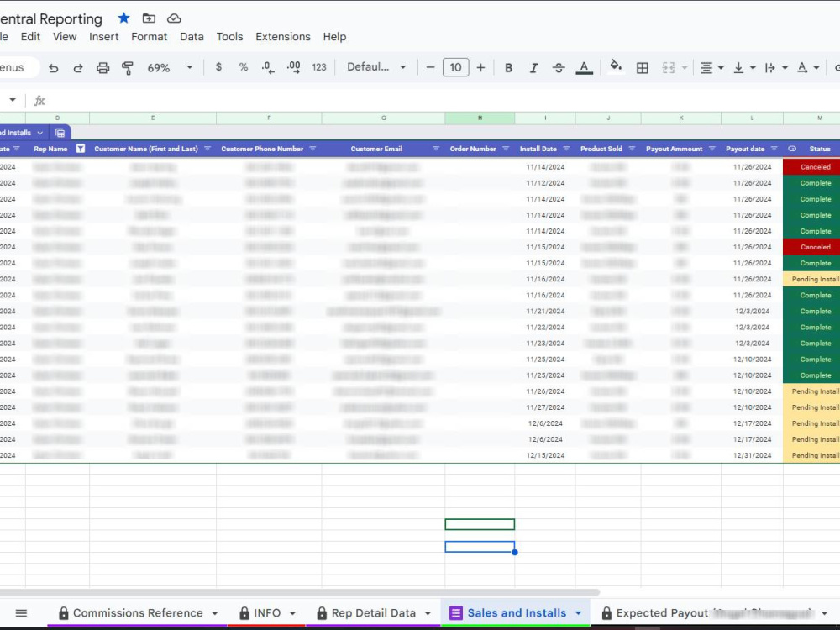Open Customer Email column filter
The image size is (840, 630).
[436, 149]
